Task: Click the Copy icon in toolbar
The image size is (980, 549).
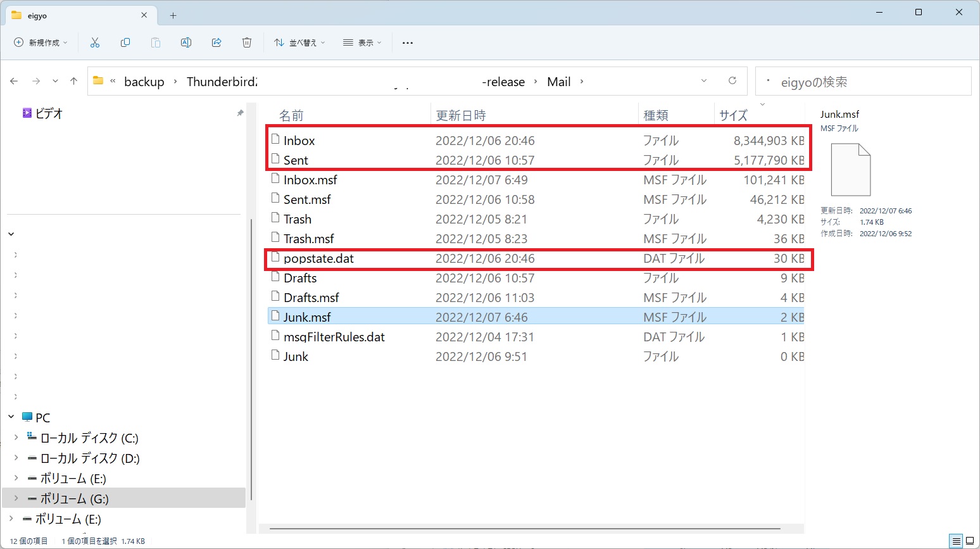Action: pos(125,42)
